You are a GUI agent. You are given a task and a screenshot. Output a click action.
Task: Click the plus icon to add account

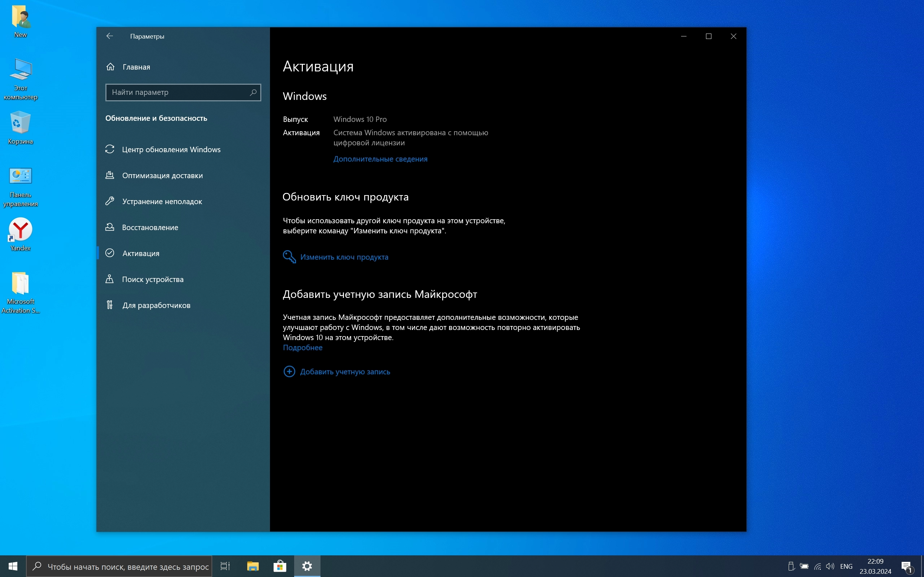pos(289,371)
